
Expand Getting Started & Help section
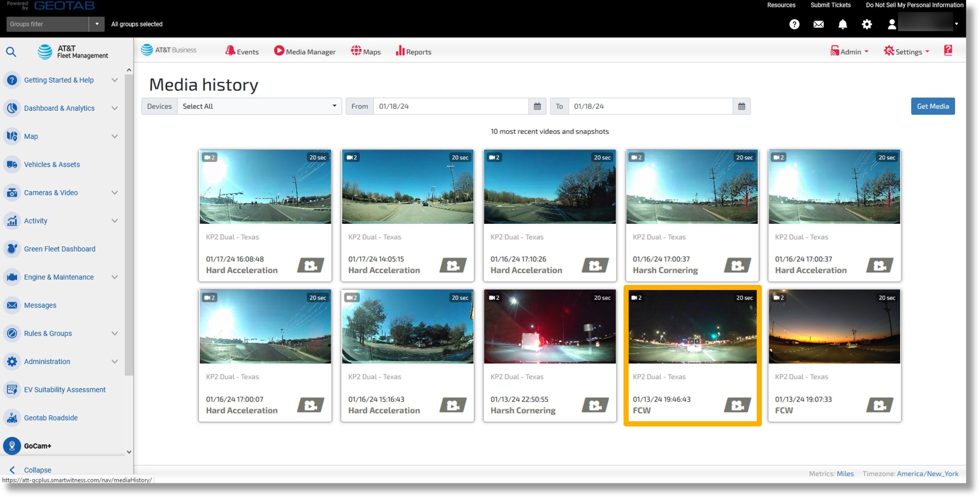click(114, 80)
